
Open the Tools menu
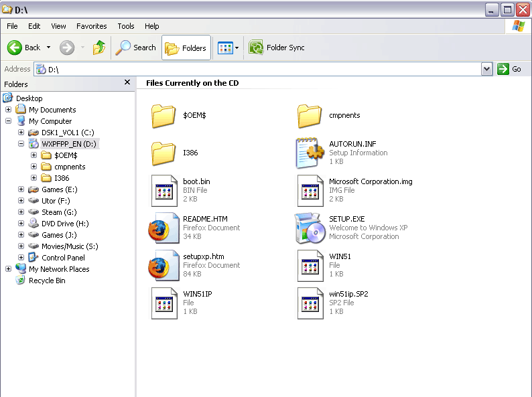point(125,26)
